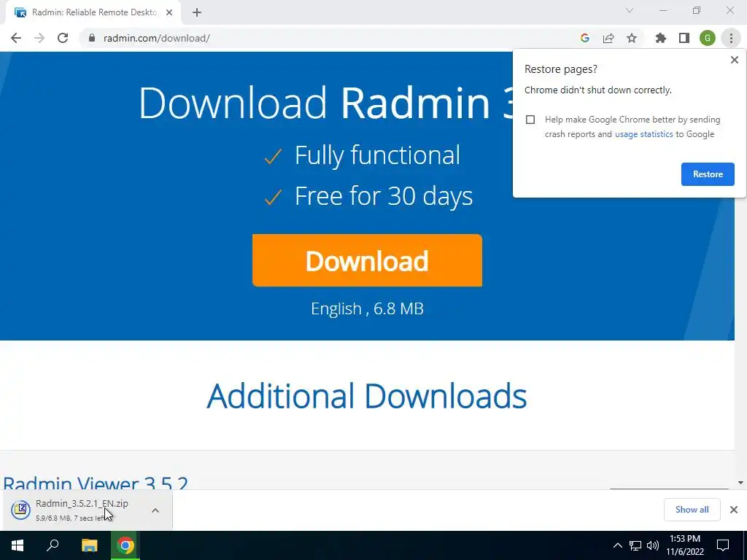Click the 'Fully functional' text

click(x=377, y=155)
